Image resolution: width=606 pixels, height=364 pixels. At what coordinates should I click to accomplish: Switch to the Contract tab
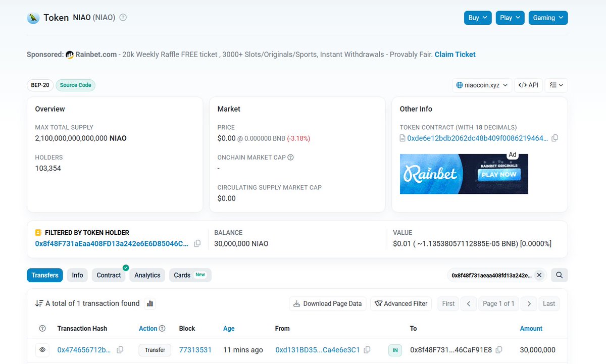click(x=109, y=275)
